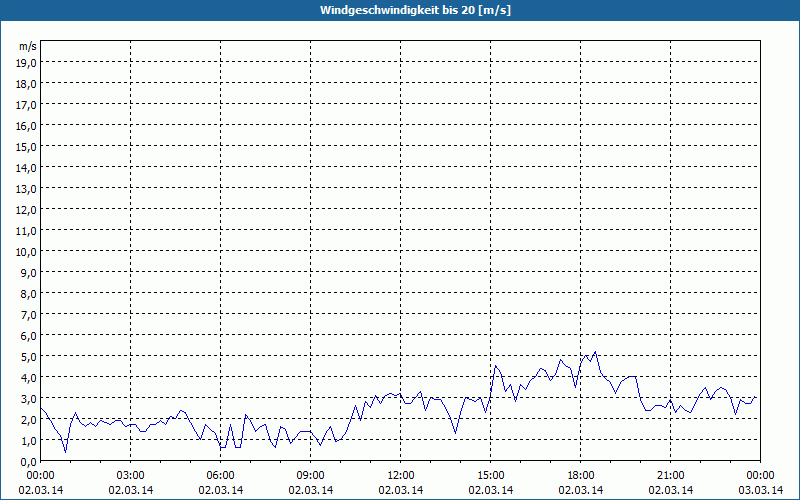Click the 09:00 time axis label
This screenshot has height=500, width=800.
tap(311, 475)
